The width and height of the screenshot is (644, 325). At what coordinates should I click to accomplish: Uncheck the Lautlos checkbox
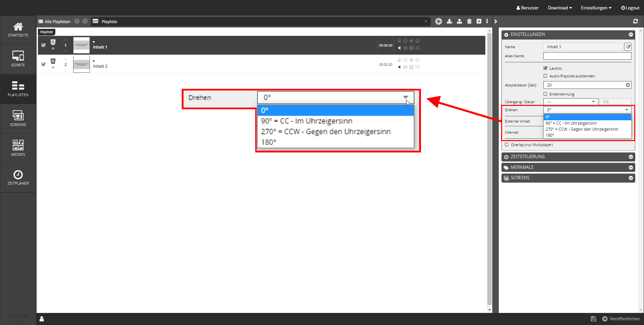pos(545,68)
